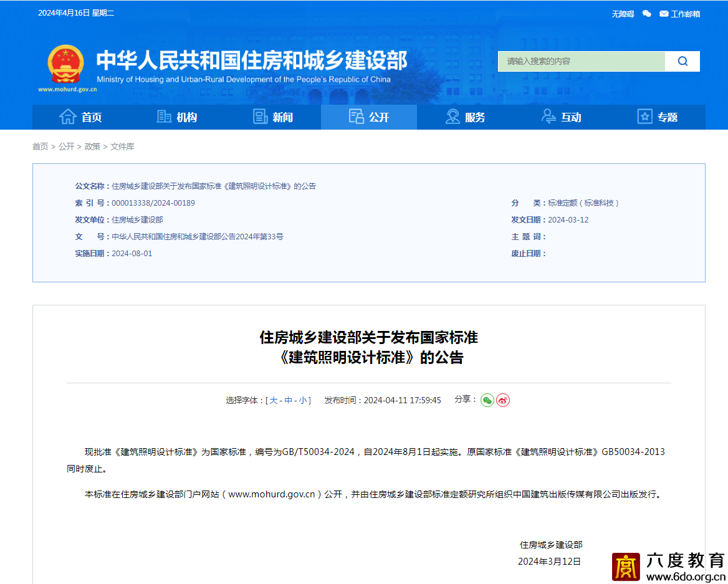Open 专题 special topics tab
The width and height of the screenshot is (728, 584).
pyautogui.click(x=657, y=117)
